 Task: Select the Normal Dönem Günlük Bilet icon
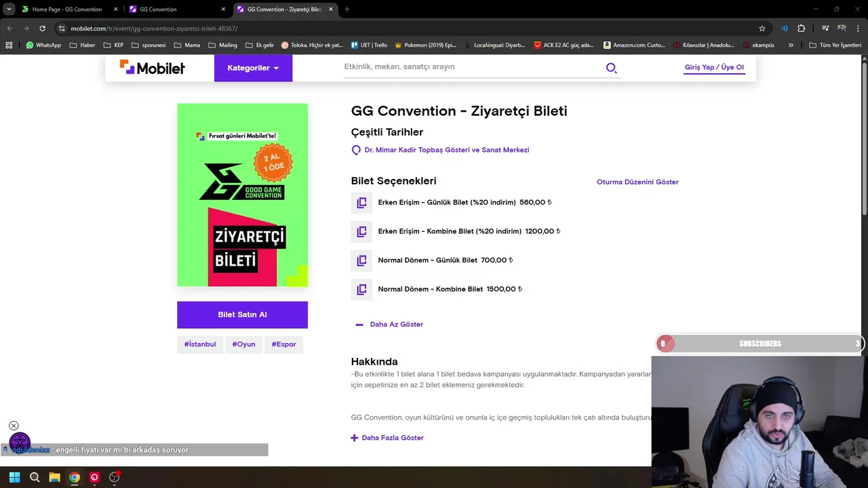361,260
